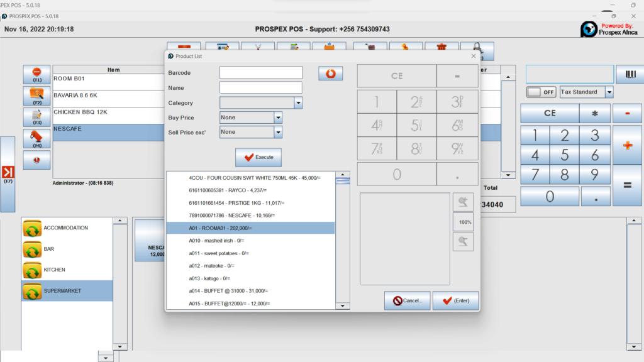Open the Category dropdown in Product List

click(298, 102)
